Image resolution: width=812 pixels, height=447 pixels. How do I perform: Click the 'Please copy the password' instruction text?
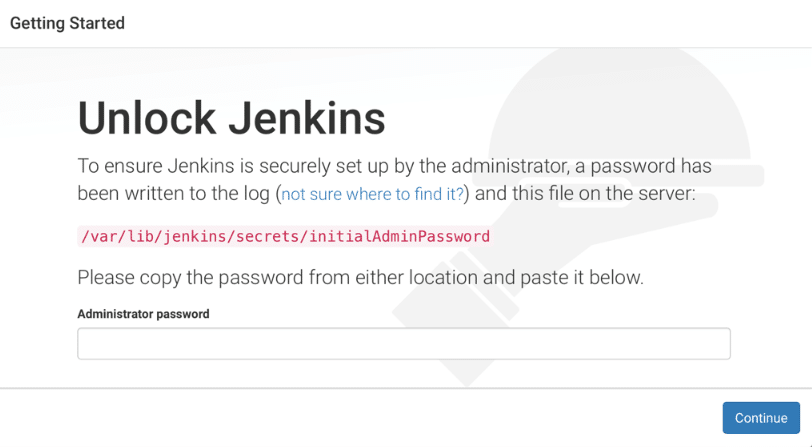tap(360, 278)
